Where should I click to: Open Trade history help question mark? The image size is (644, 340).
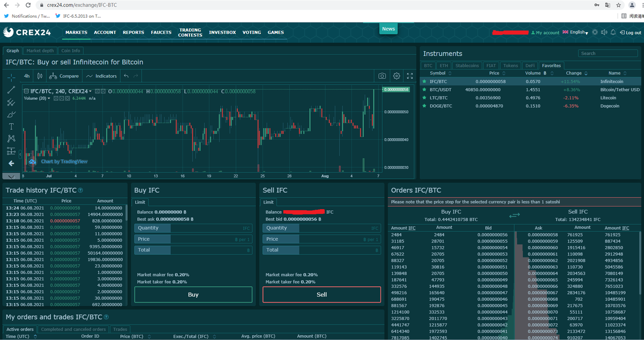[x=80, y=190]
